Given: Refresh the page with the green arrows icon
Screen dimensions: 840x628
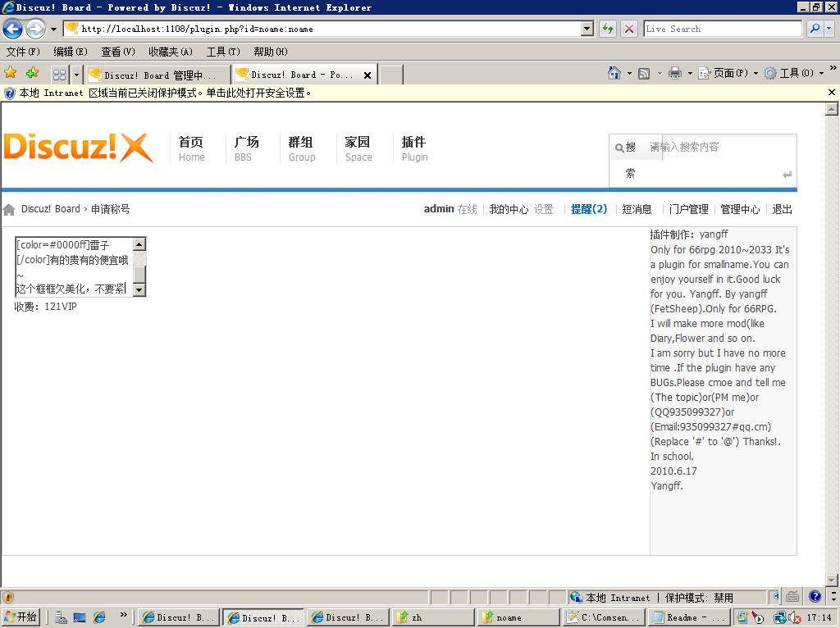Looking at the screenshot, I should click(608, 29).
